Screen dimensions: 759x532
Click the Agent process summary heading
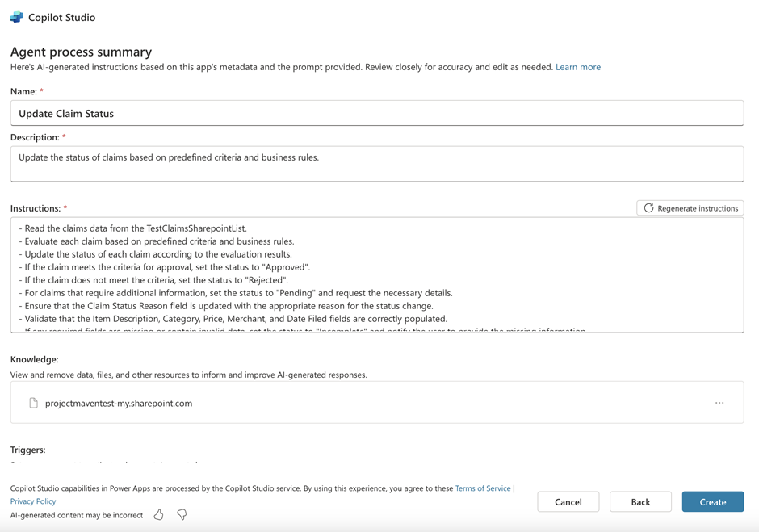coord(81,52)
